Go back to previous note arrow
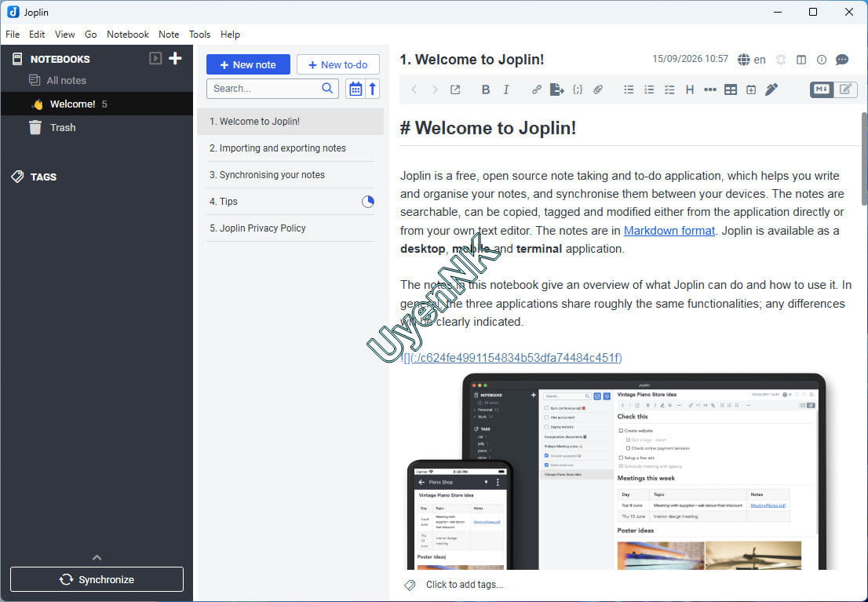 (414, 89)
